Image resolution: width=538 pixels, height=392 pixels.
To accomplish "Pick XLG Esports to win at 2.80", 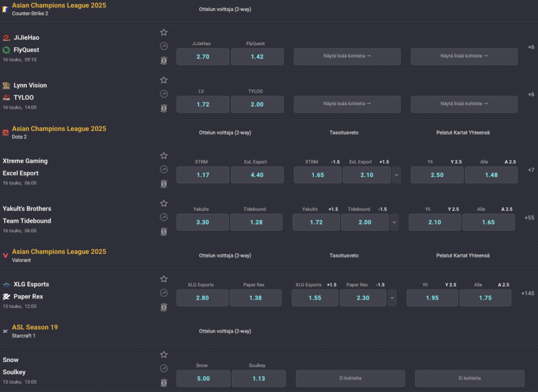I will (202, 297).
